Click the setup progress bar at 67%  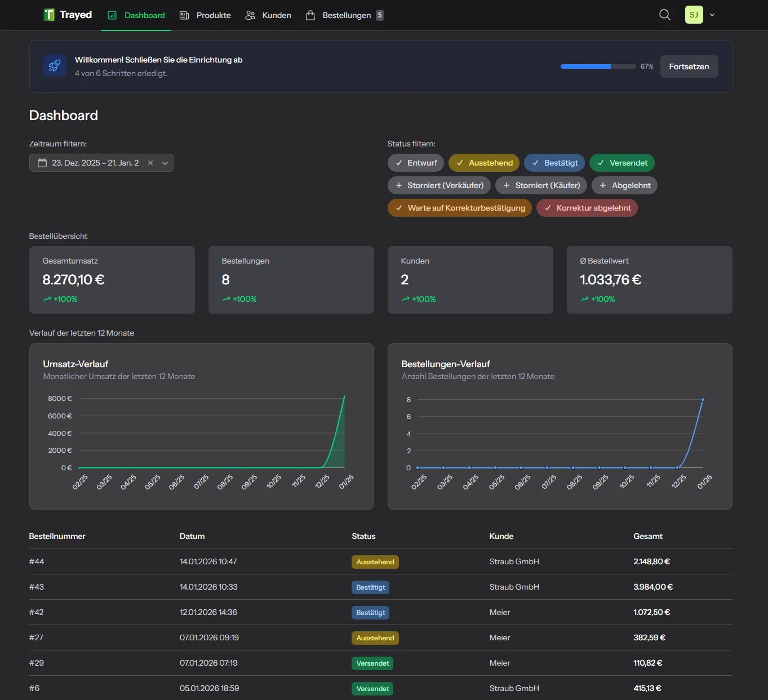(598, 66)
